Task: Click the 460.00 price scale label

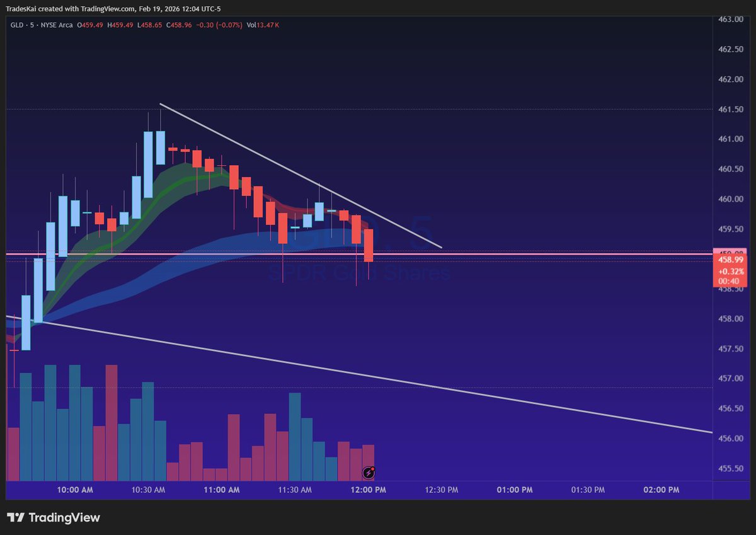Action: [x=731, y=199]
